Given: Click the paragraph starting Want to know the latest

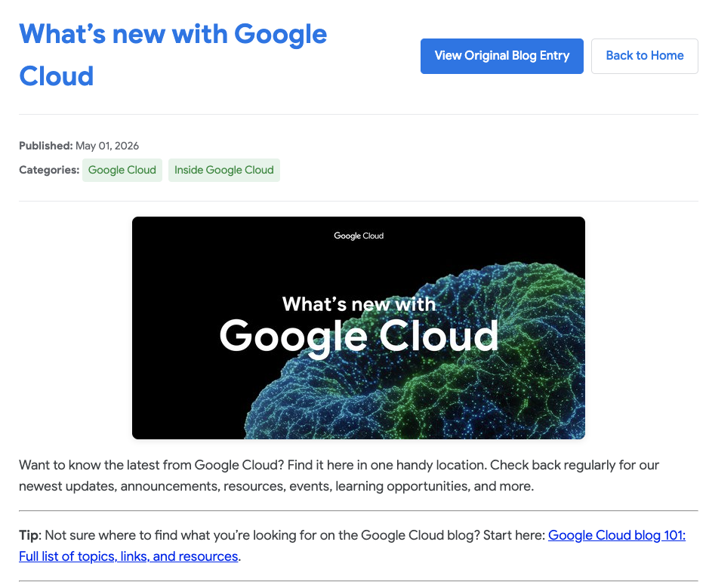Looking at the screenshot, I should 339,476.
